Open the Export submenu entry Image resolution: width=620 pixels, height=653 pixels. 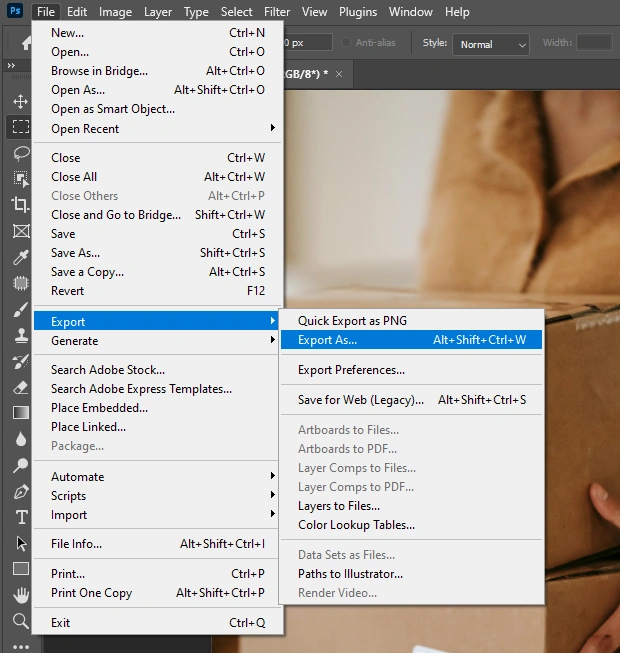[156, 322]
